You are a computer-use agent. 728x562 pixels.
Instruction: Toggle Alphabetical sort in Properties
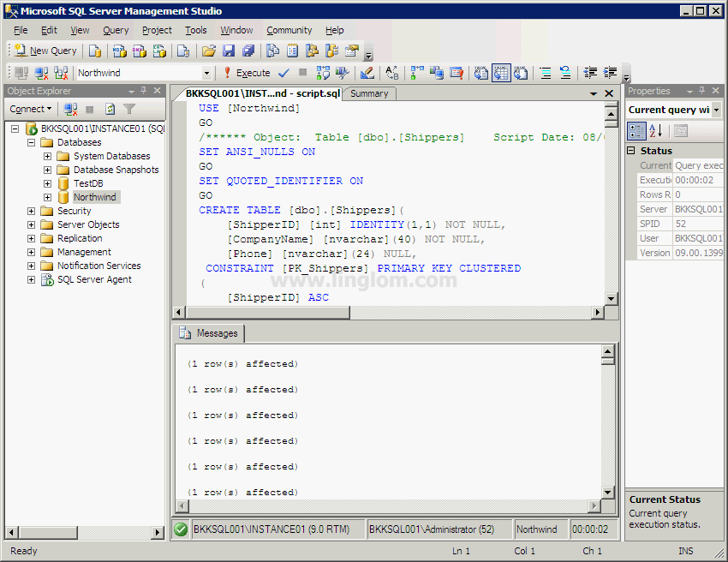pyautogui.click(x=655, y=131)
